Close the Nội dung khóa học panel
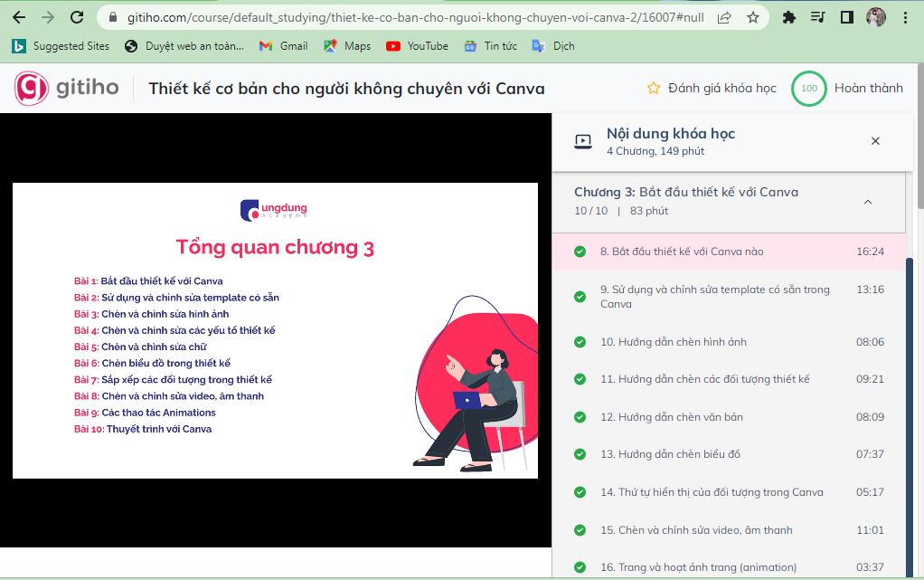Image resolution: width=924 pixels, height=580 pixels. 875,141
